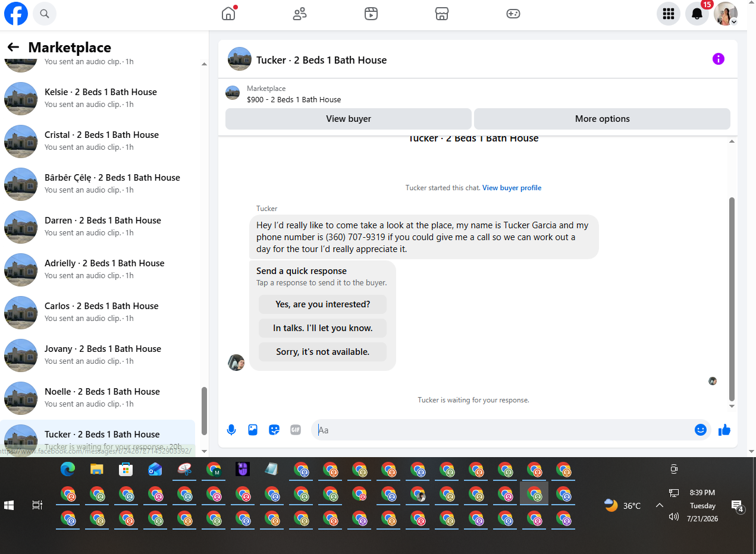Screen dimensions: 756x554
Task: Open File Explorer from the taskbar
Action: click(97, 470)
